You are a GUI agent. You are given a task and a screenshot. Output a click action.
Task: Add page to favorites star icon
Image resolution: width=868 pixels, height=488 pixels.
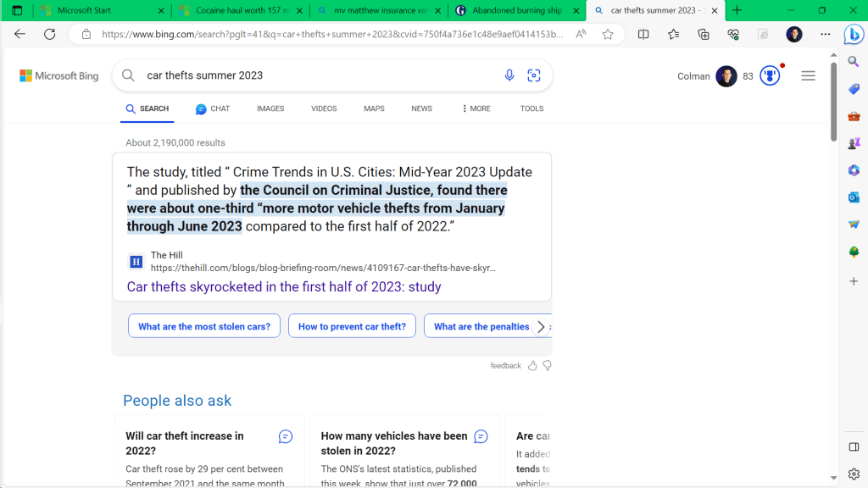coord(608,34)
